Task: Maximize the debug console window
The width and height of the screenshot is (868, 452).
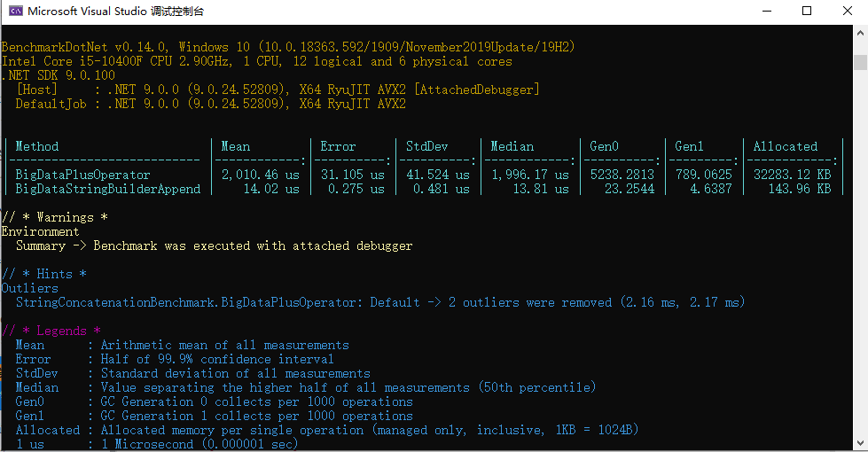Action: (807, 12)
